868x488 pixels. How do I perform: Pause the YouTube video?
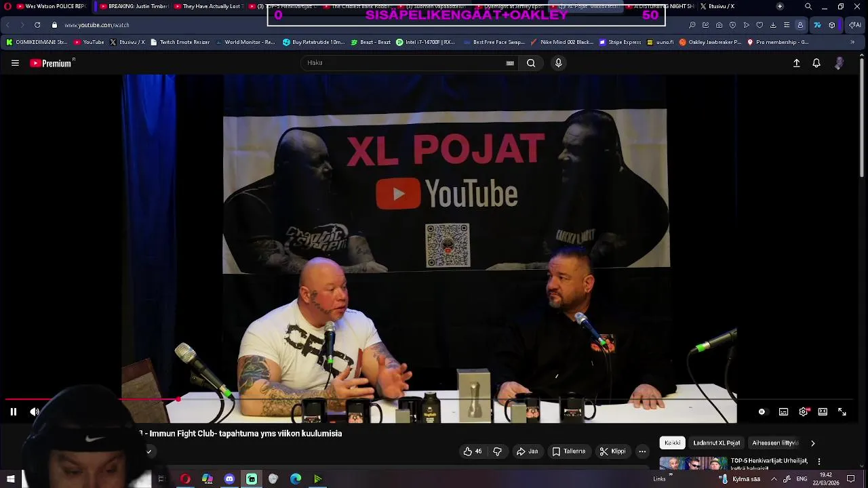point(13,411)
